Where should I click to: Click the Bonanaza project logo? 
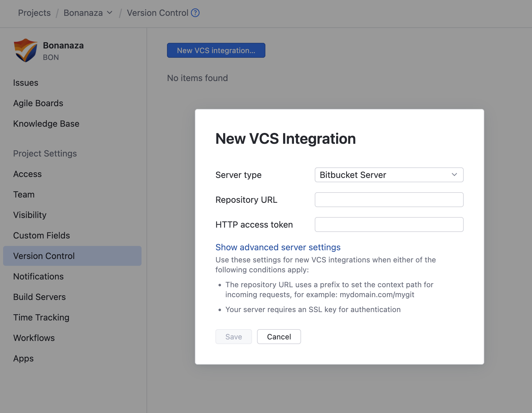pyautogui.click(x=25, y=50)
